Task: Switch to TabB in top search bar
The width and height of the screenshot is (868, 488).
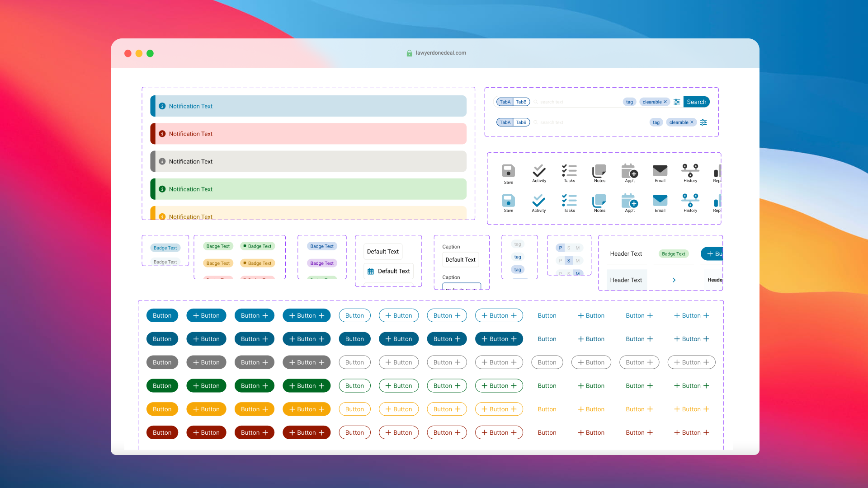Action: (x=521, y=102)
